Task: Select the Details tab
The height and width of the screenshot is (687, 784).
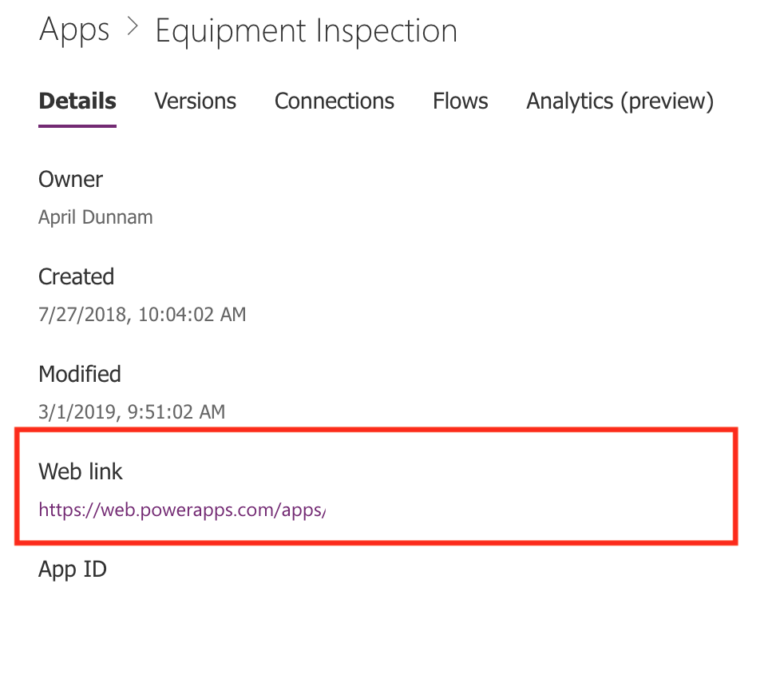Action: (x=77, y=101)
